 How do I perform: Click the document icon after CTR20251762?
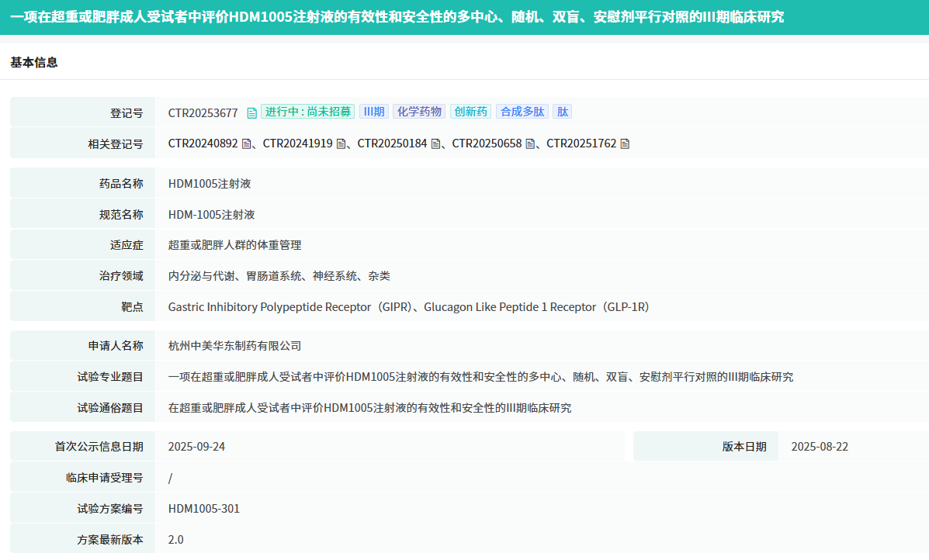point(625,143)
